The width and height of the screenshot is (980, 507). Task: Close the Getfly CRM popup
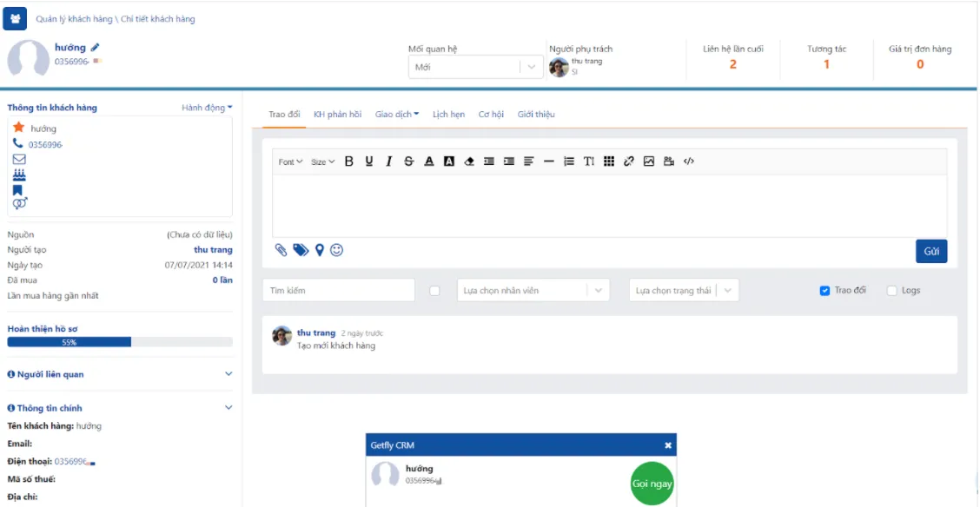(668, 445)
